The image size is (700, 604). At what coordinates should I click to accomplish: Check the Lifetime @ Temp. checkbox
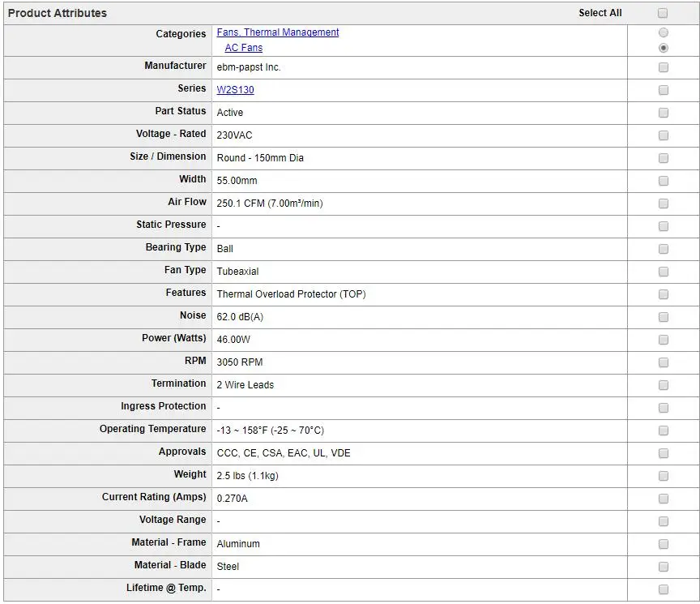tap(664, 589)
